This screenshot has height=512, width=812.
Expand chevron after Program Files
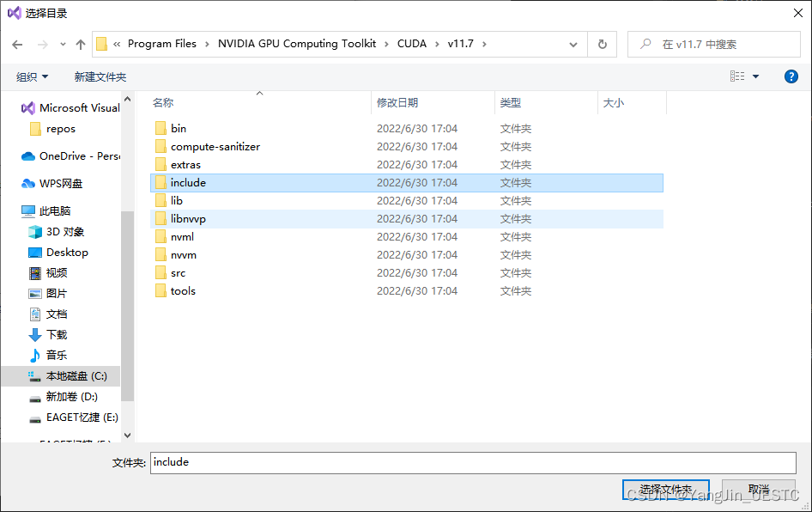pos(207,45)
